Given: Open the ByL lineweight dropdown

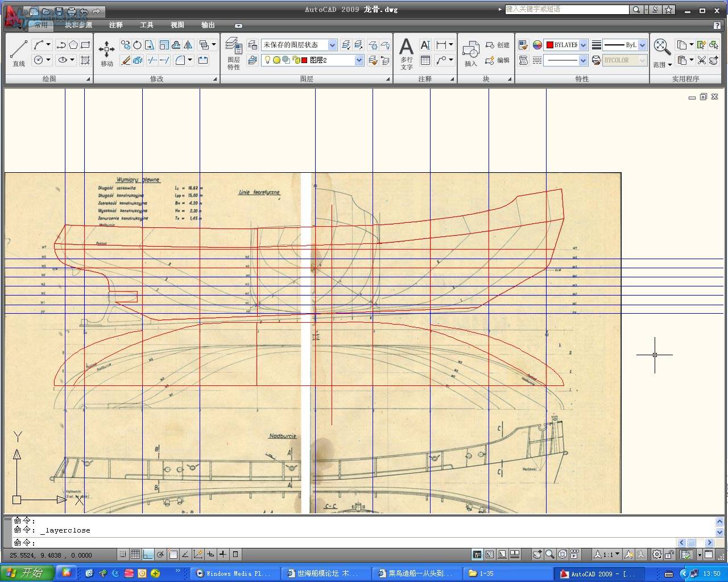Looking at the screenshot, I should click(x=642, y=45).
